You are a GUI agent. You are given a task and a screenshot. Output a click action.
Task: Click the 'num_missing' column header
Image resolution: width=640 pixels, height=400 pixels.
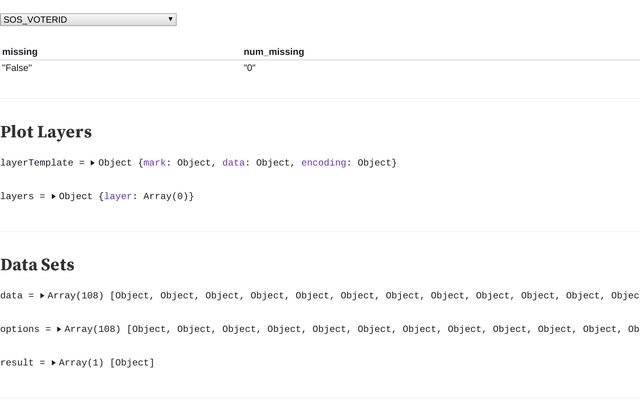tap(273, 52)
